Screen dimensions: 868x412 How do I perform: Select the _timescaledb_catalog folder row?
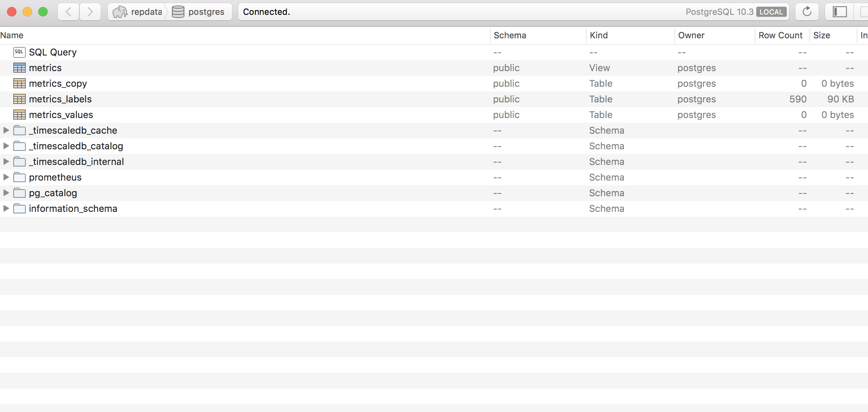(x=434, y=146)
